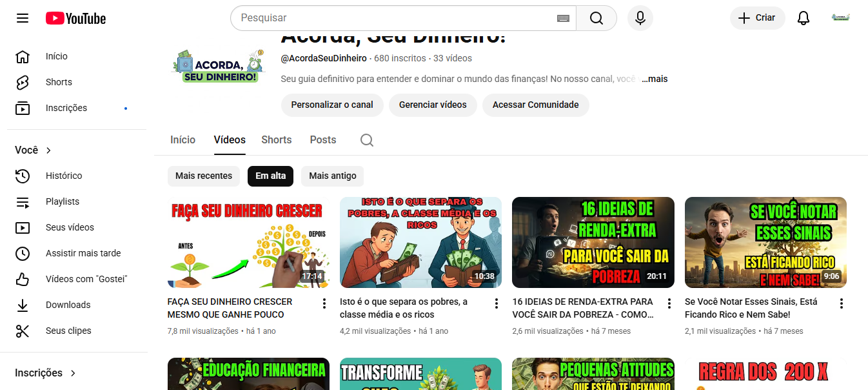Open options for FAÇA SEU DINHEIRO CRESCER video
Viewport: 868px width, 390px height.
324,303
